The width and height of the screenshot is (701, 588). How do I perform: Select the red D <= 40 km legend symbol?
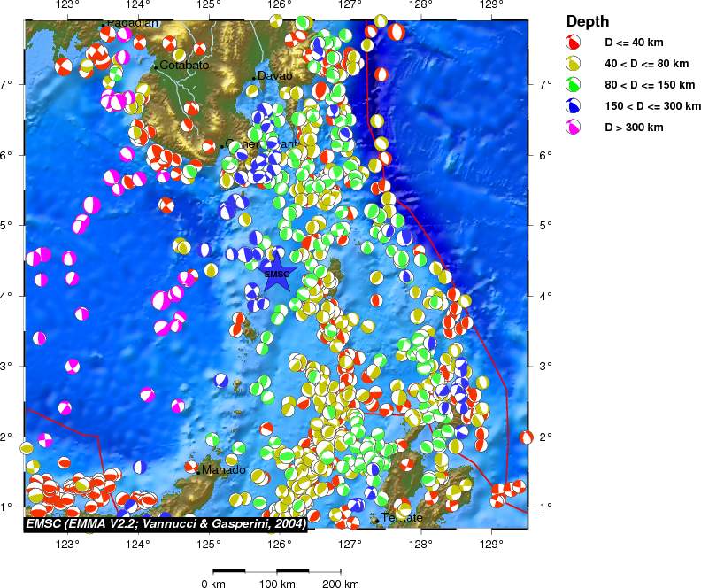click(574, 43)
